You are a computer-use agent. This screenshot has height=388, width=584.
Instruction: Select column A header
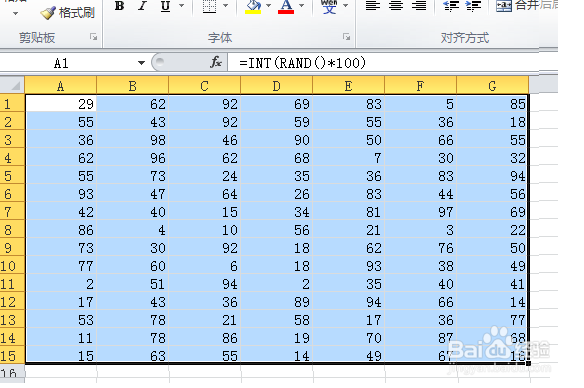coord(61,86)
